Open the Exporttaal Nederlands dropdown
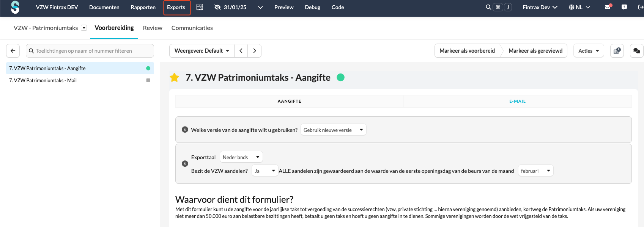 [241, 157]
